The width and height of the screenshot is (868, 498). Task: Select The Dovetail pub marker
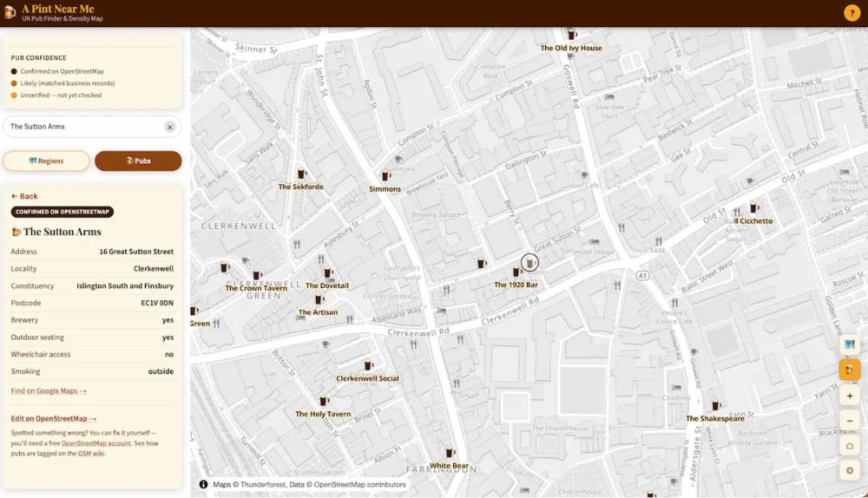328,272
